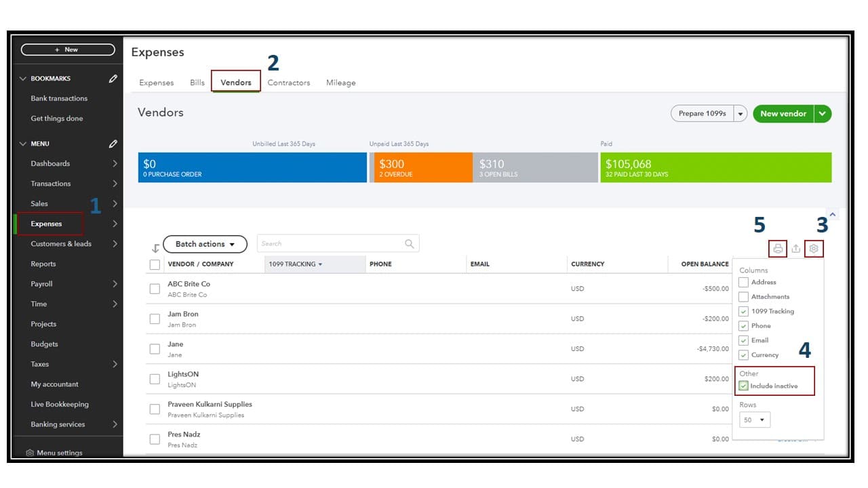Click the New vendor button
Viewport: 868px width, 488px height.
(783, 114)
